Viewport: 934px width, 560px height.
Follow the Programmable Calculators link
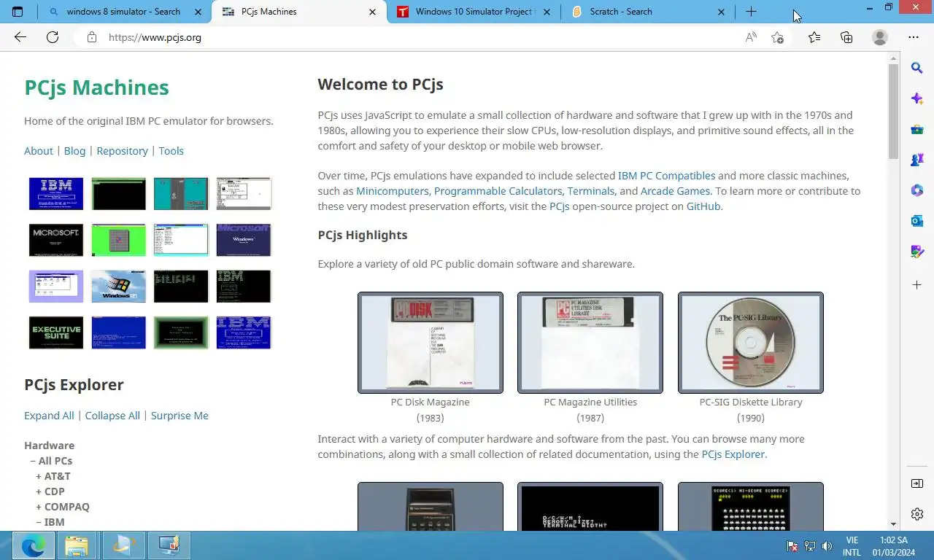[x=498, y=191]
